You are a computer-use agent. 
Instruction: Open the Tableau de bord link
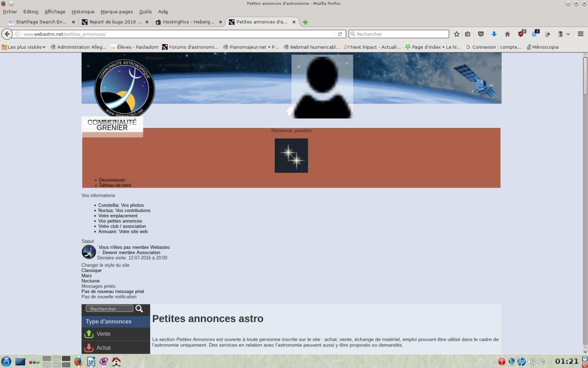coord(115,185)
